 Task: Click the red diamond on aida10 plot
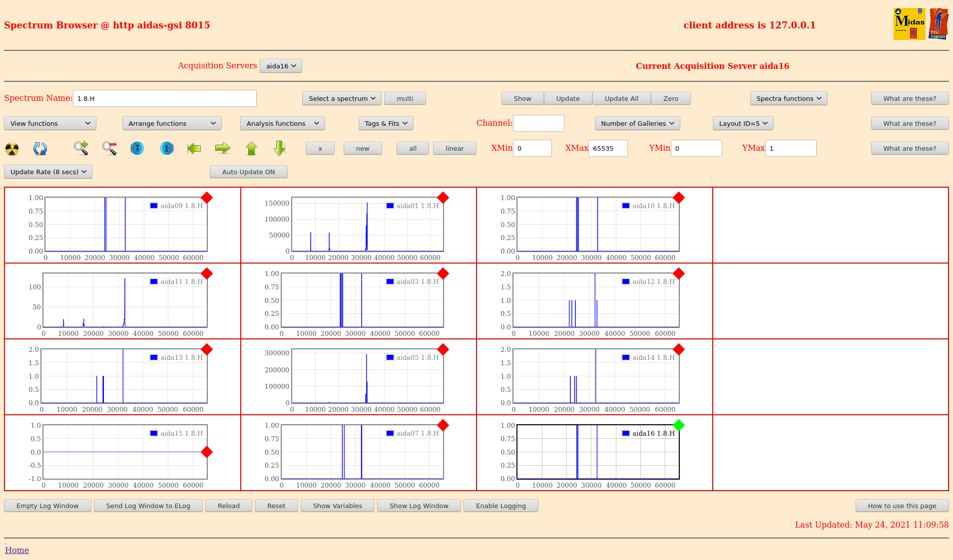[x=679, y=198]
